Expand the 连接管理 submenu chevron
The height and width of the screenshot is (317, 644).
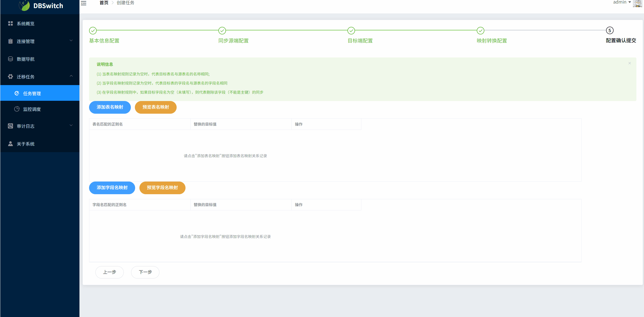71,41
